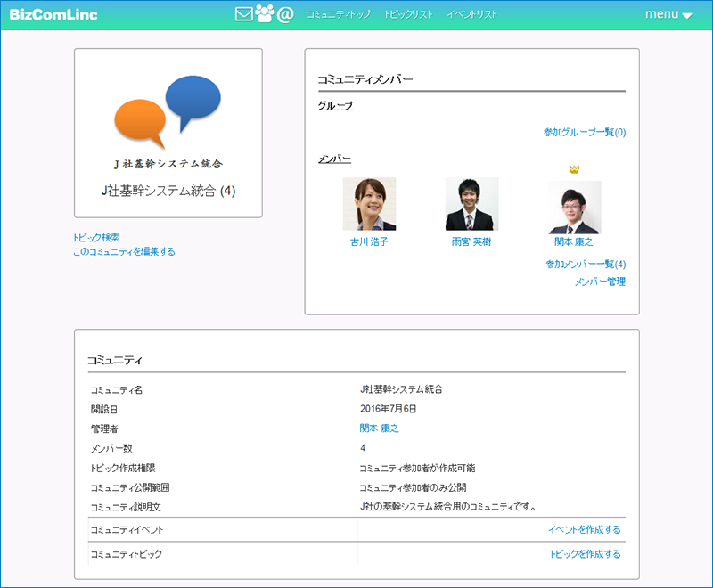Expand the menu dropdown
The image size is (713, 588).
(x=668, y=14)
